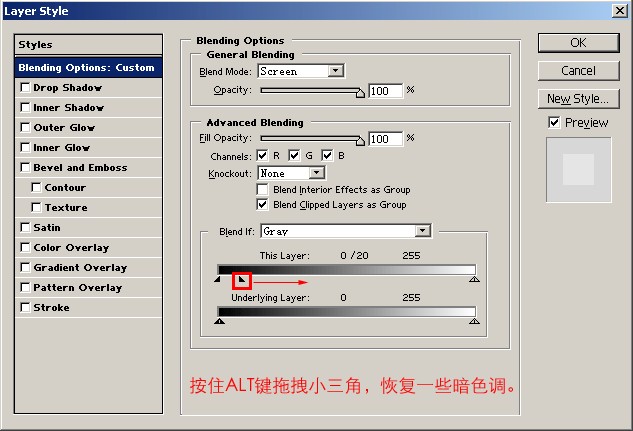Click the white triangle on Underlying Layer slider
The width and height of the screenshot is (633, 431).
click(x=474, y=321)
